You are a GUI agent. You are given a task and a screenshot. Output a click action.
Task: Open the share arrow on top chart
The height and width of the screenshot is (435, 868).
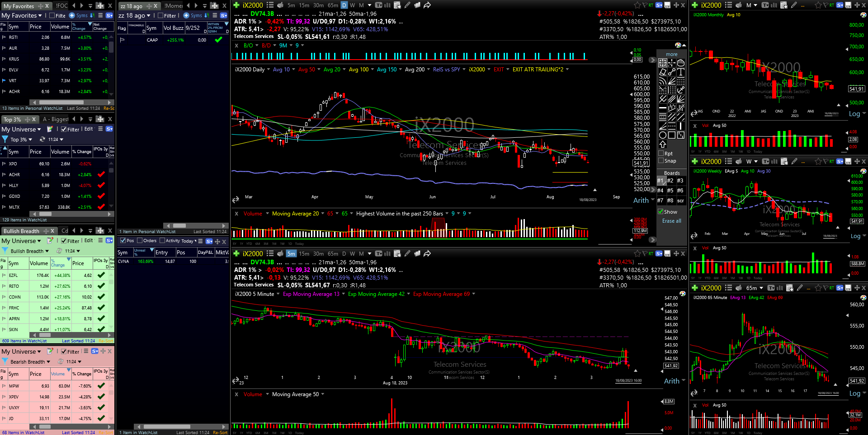tap(427, 5)
